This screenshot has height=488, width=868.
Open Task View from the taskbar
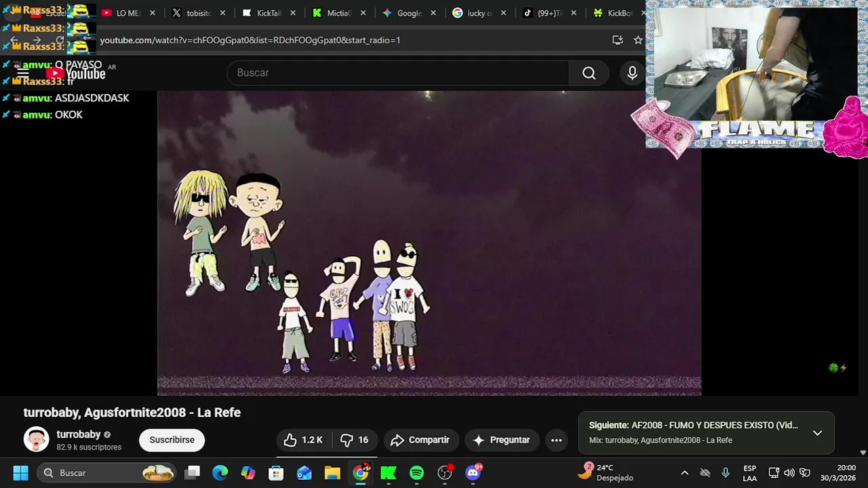(193, 472)
